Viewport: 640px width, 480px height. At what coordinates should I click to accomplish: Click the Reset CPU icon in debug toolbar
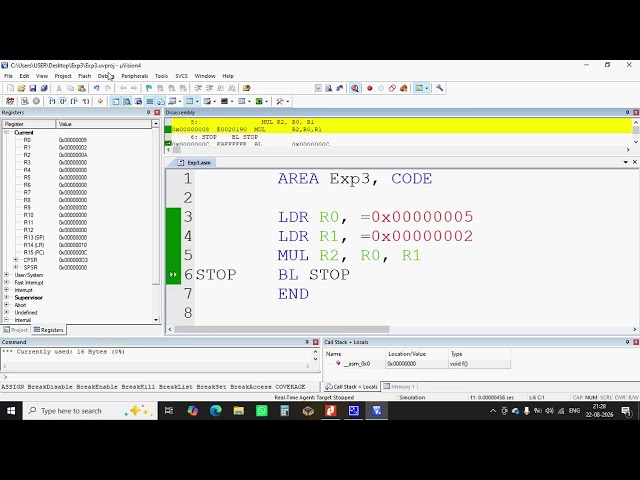pyautogui.click(x=10, y=101)
